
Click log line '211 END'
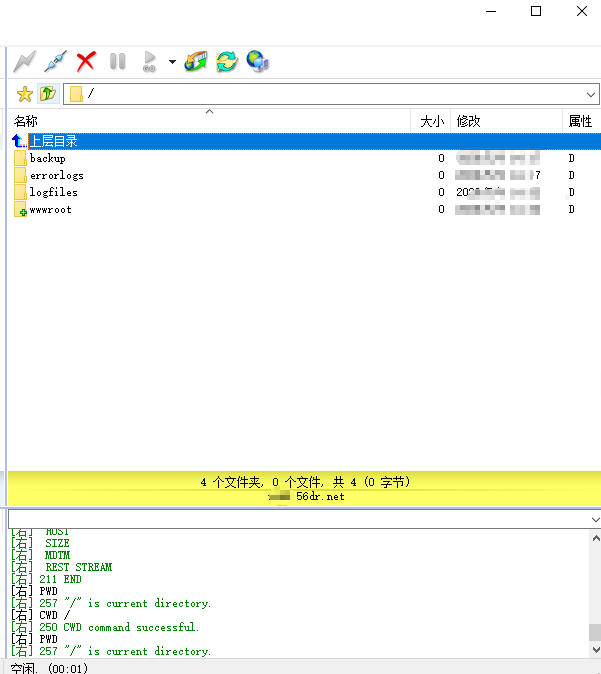tap(60, 579)
